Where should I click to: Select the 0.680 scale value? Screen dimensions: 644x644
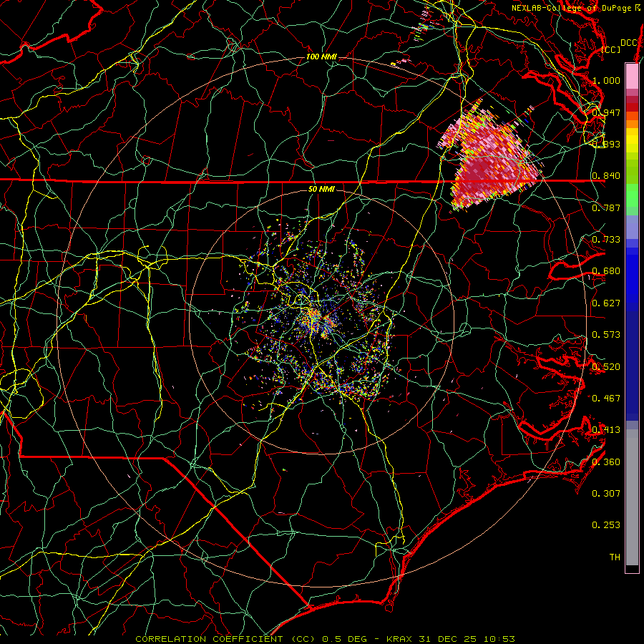point(606,271)
